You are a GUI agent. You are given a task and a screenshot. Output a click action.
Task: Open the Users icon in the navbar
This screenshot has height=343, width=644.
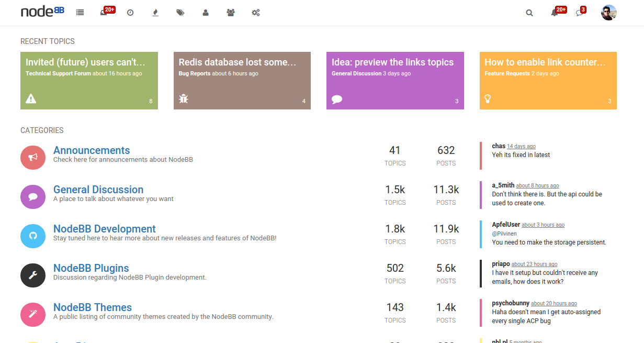(206, 13)
